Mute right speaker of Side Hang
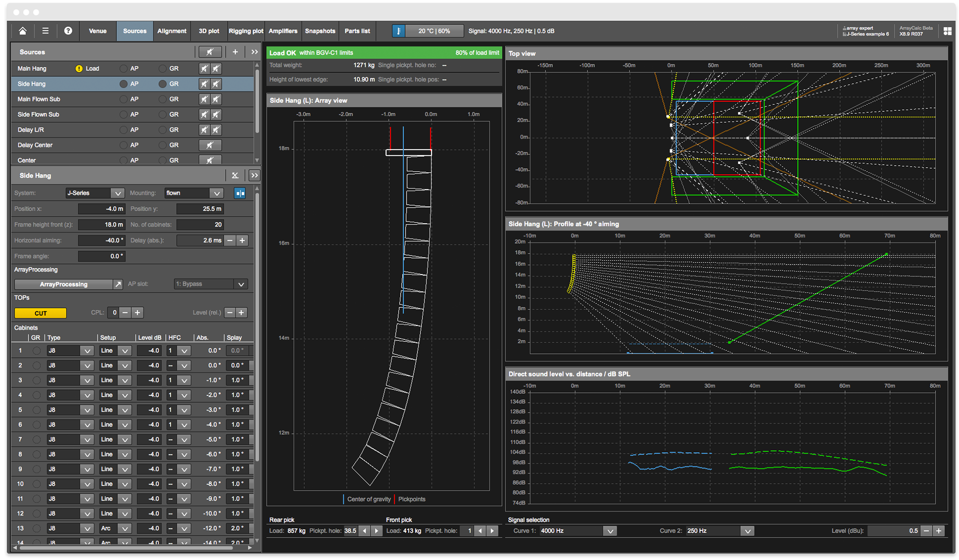 tap(216, 84)
